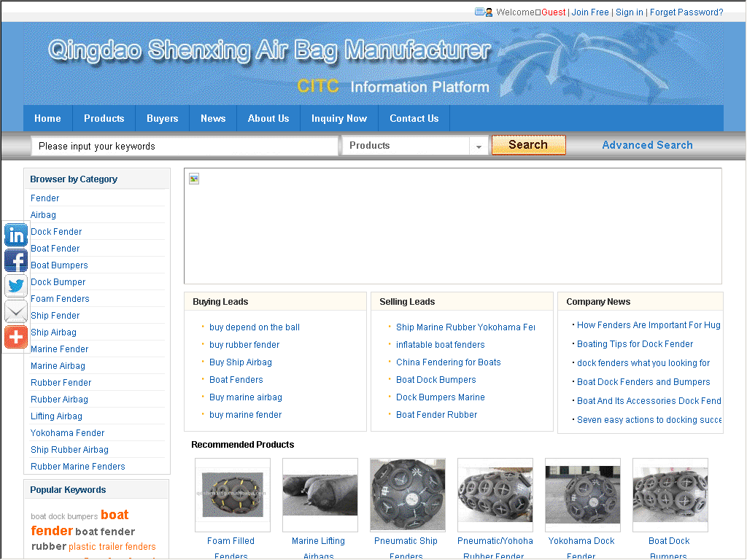This screenshot has height=560, width=747.
Task: Share page via Twitter bird icon
Action: (16, 286)
